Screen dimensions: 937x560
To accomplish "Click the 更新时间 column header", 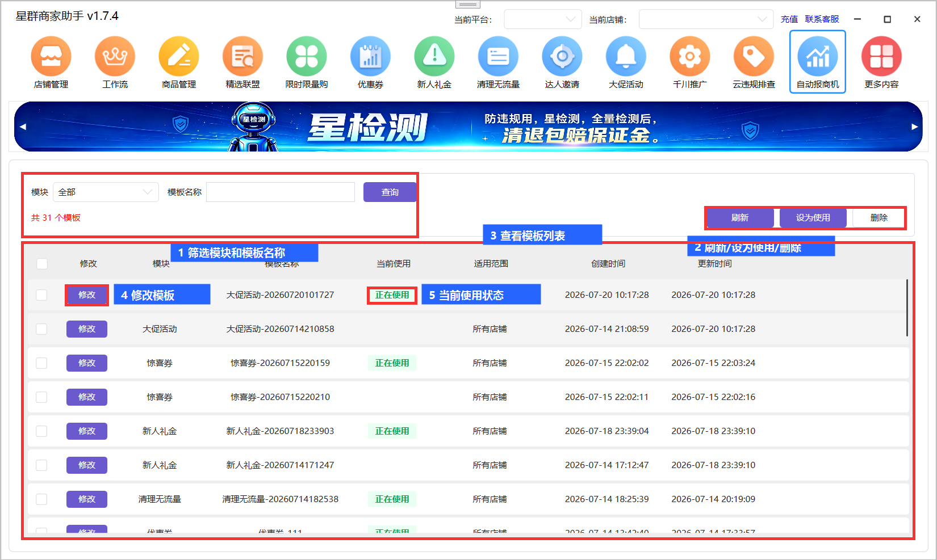I will pyautogui.click(x=714, y=264).
